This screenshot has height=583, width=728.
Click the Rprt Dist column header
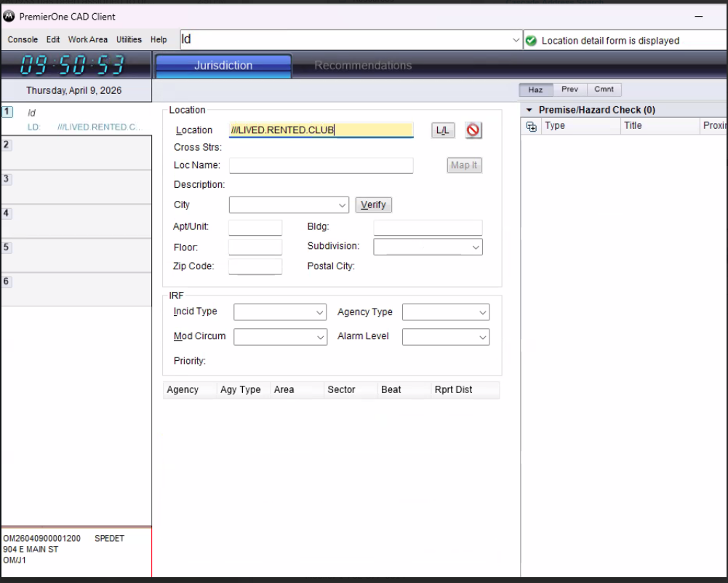click(x=465, y=390)
